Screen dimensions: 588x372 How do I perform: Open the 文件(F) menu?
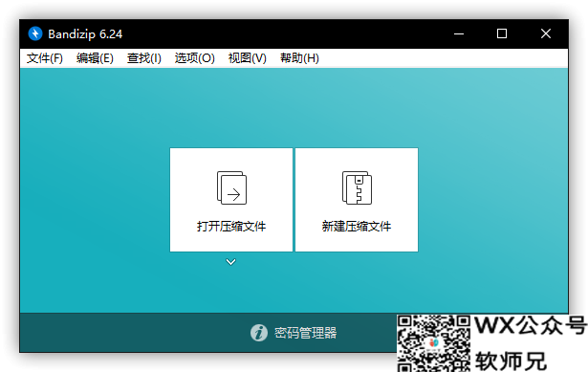point(45,58)
